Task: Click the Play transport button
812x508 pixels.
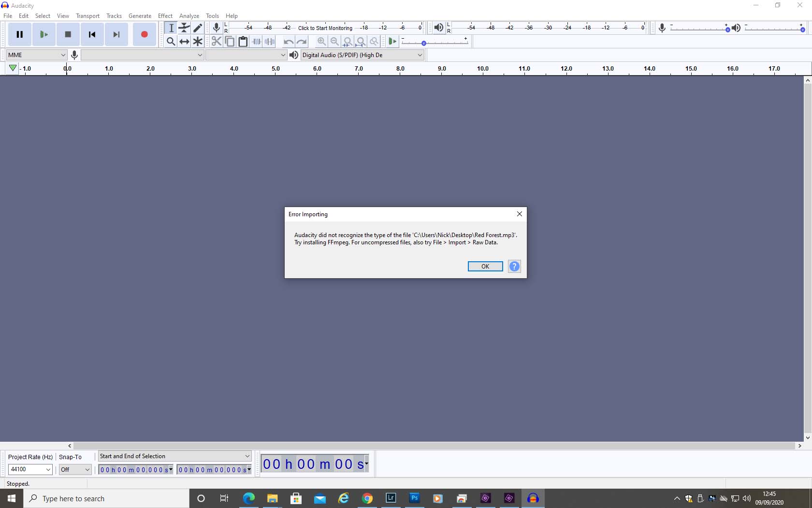Action: [x=44, y=34]
